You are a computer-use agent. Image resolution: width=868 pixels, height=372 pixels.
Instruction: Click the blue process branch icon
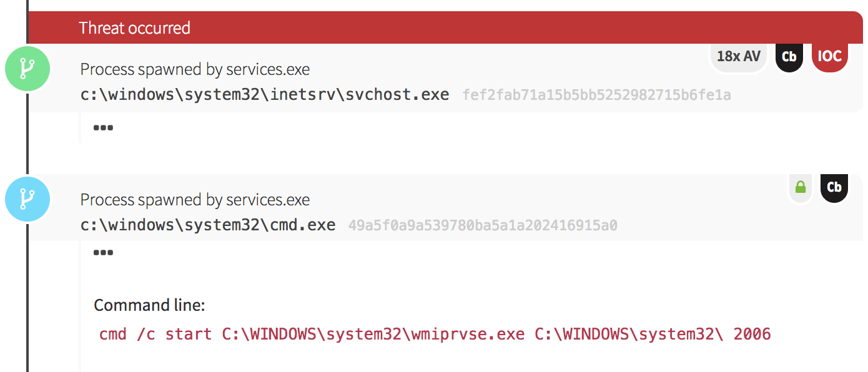[x=27, y=199]
